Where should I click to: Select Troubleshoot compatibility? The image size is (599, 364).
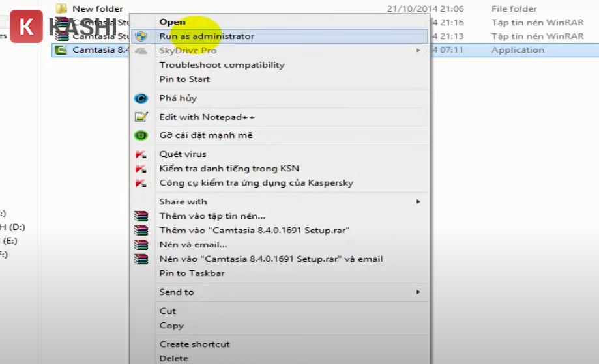(x=222, y=65)
